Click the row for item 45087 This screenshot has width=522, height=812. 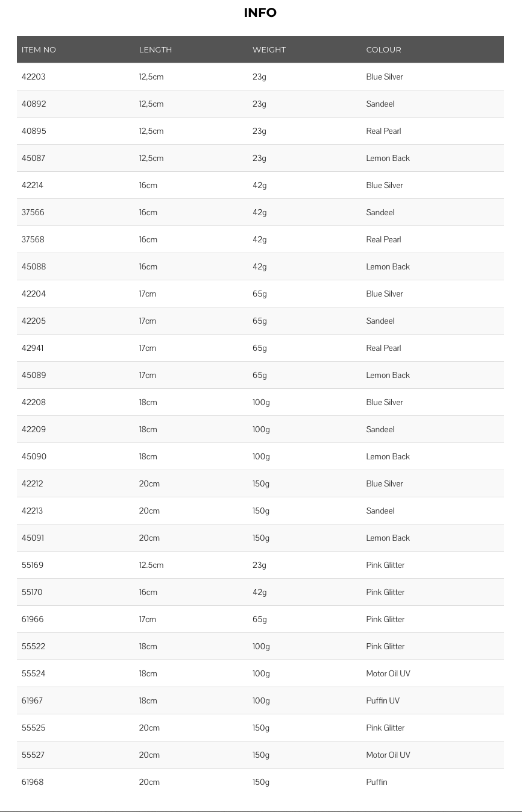point(260,158)
